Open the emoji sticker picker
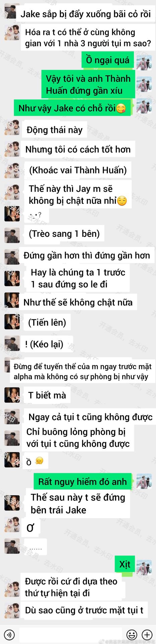 (132, 634)
